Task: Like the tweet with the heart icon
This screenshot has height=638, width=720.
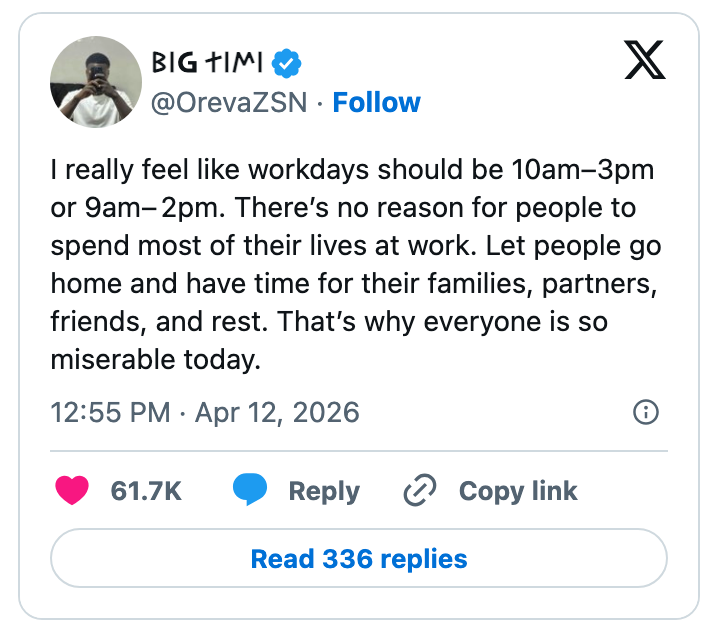Action: pos(71,491)
